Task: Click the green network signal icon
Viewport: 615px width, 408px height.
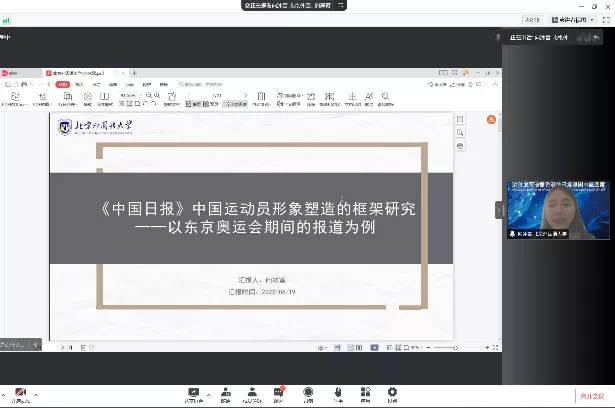Action: tap(6, 19)
